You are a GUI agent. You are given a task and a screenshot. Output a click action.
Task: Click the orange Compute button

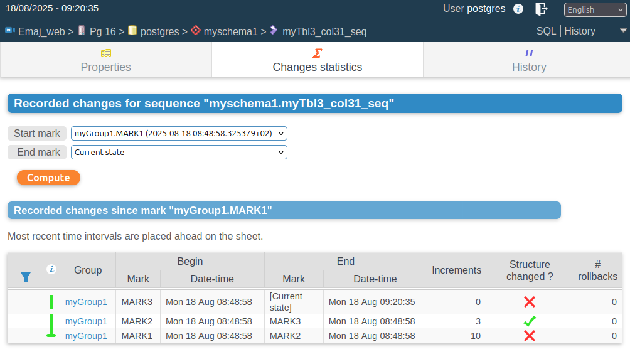click(48, 178)
